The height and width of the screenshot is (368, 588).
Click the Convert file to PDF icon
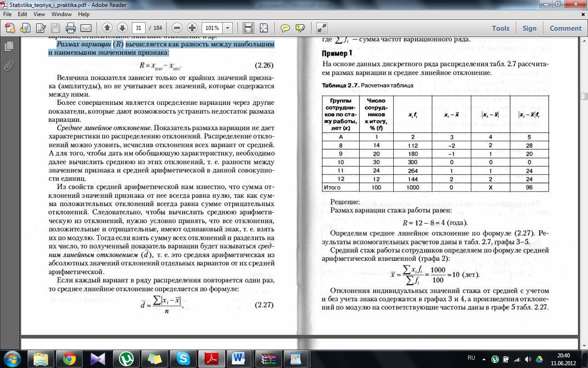coord(25,28)
